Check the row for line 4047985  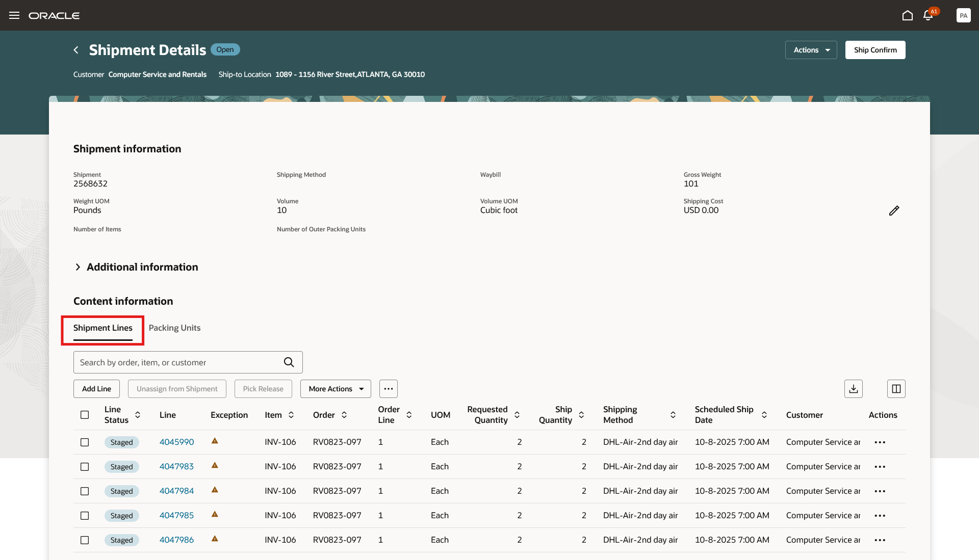click(85, 516)
